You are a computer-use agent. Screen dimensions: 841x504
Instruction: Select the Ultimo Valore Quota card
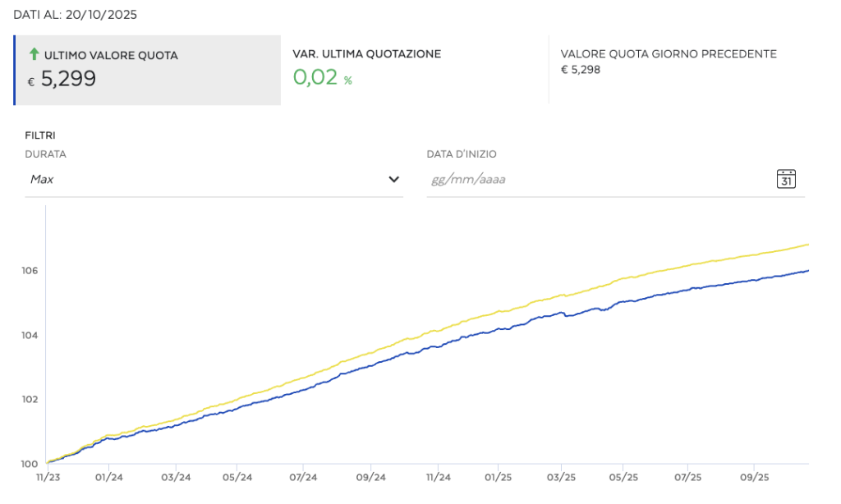pyautogui.click(x=148, y=70)
